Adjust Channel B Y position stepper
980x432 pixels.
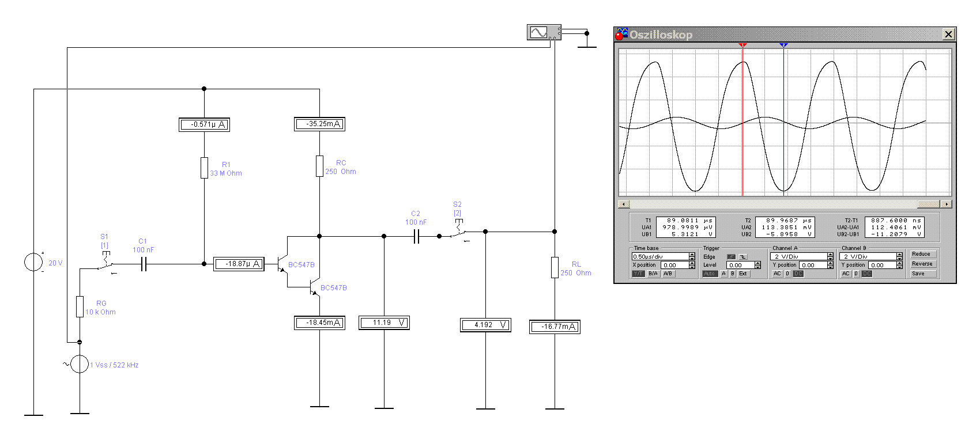point(899,265)
